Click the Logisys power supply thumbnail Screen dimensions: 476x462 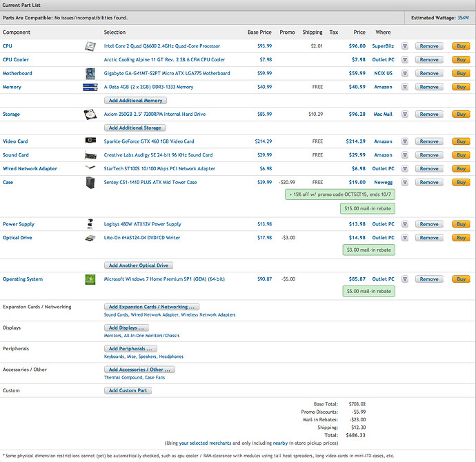pyautogui.click(x=90, y=224)
